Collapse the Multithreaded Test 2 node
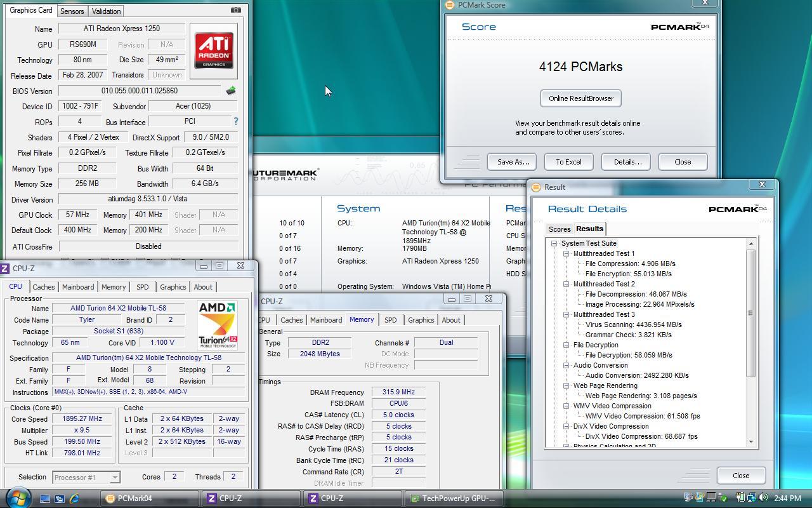 566,284
